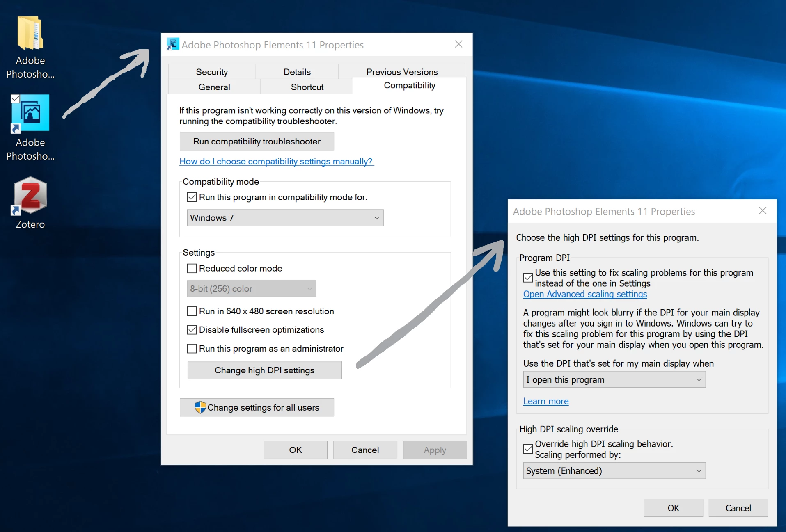Toggle the selection checkbox on Photoshop shortcut icon
Image resolution: width=786 pixels, height=532 pixels.
(16, 98)
